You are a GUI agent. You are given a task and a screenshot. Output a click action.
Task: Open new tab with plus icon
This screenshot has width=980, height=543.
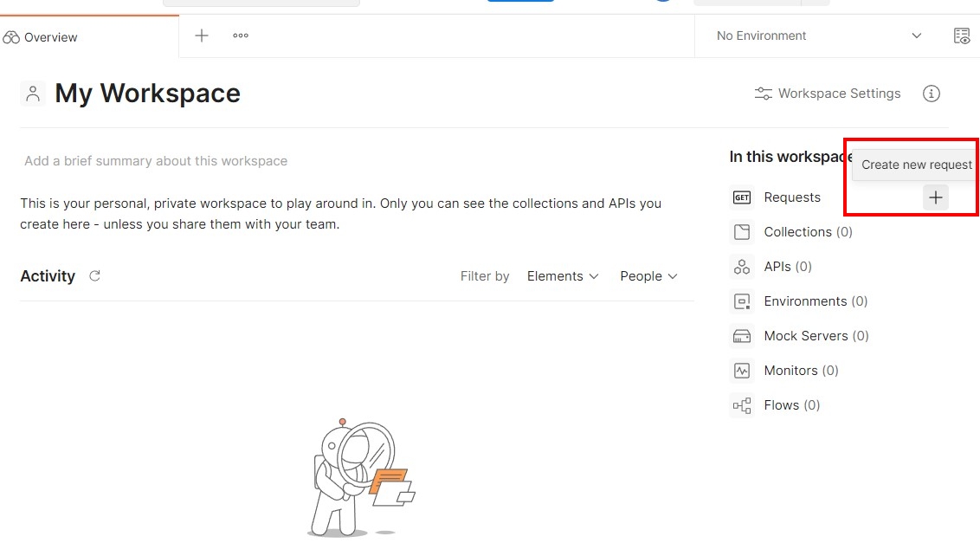202,36
